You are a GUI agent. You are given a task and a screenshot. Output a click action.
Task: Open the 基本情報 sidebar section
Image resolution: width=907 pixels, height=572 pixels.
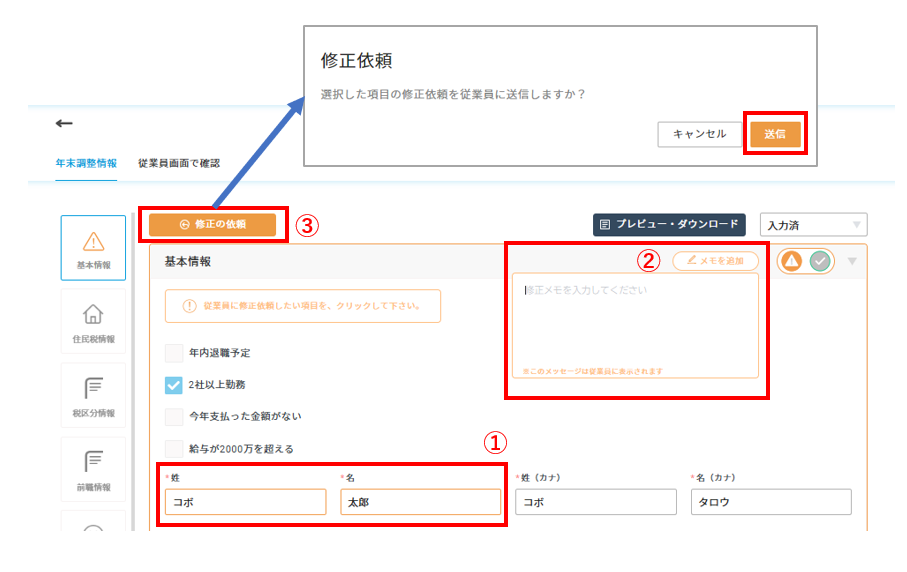pos(93,248)
